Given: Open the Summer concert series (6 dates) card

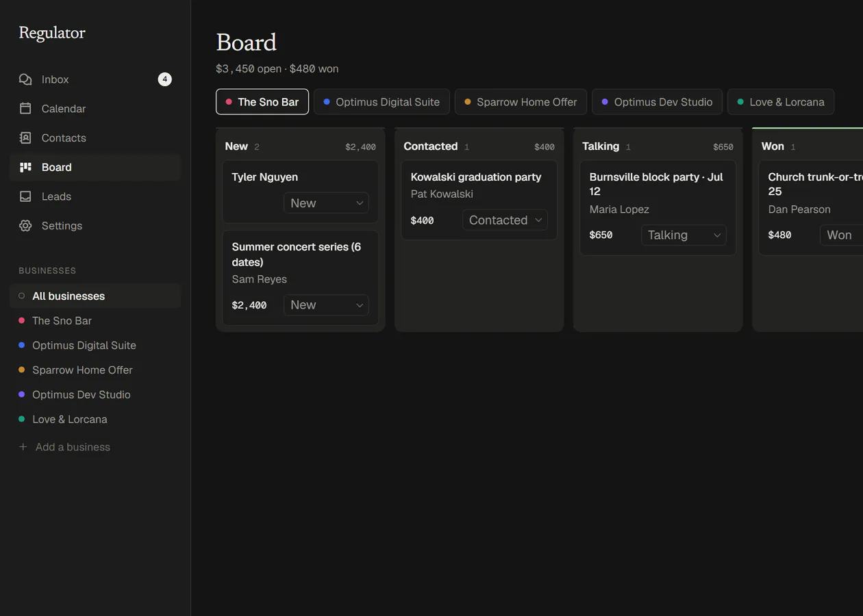Looking at the screenshot, I should coord(301,278).
